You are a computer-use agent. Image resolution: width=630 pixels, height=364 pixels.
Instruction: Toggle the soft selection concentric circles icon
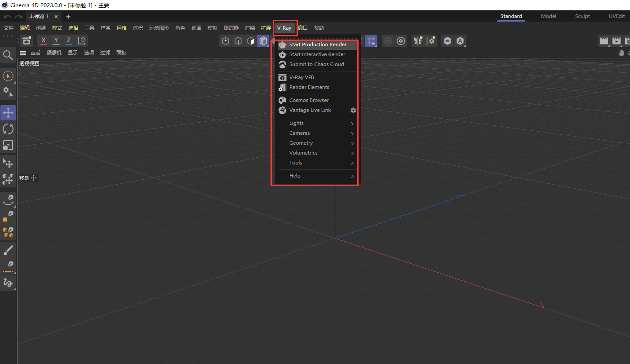(x=389, y=41)
